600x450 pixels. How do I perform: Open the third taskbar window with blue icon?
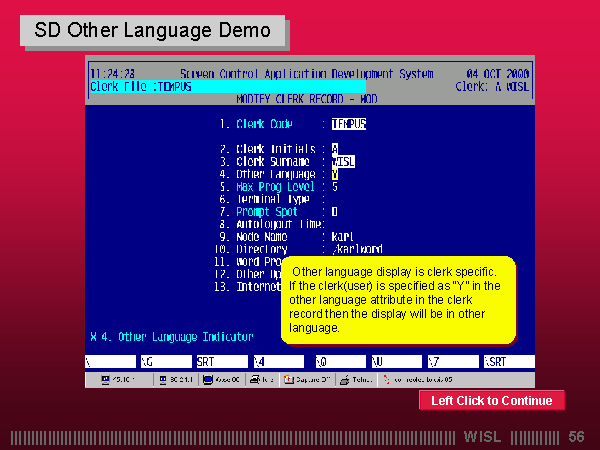(x=221, y=380)
